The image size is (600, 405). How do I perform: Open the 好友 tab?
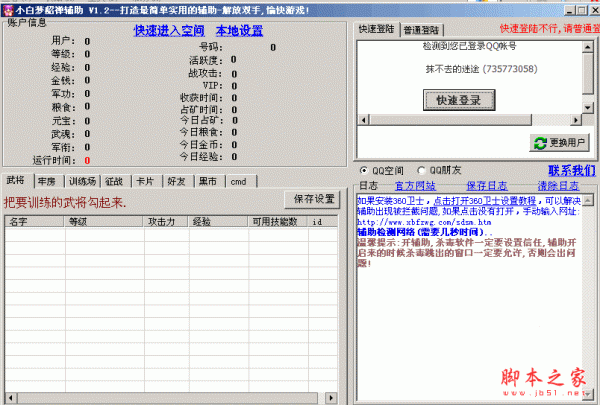click(x=177, y=181)
